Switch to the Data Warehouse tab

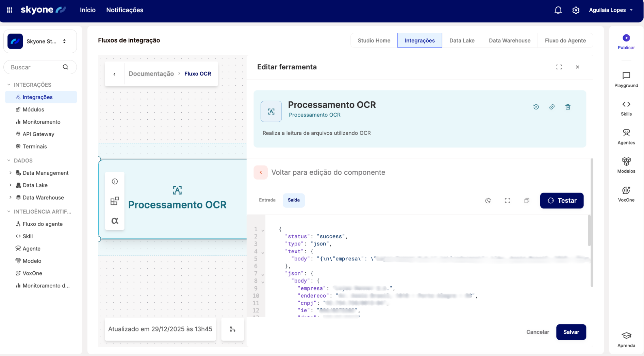tap(509, 40)
